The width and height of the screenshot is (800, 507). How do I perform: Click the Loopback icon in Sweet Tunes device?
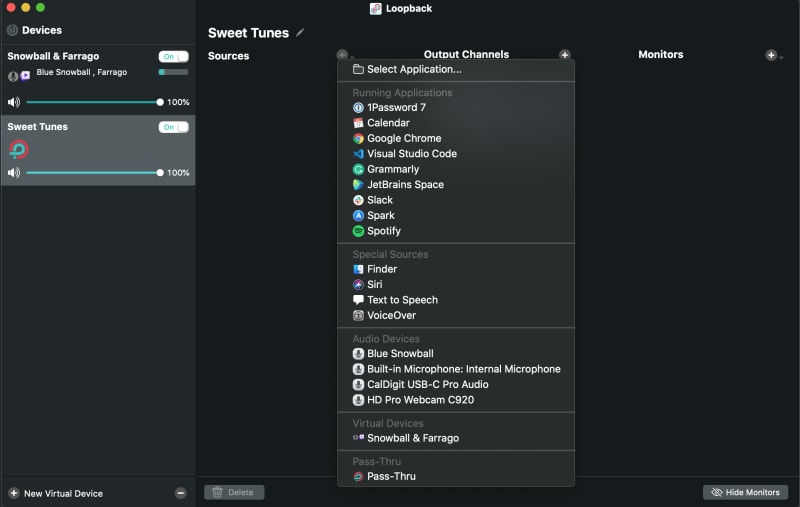tap(18, 149)
